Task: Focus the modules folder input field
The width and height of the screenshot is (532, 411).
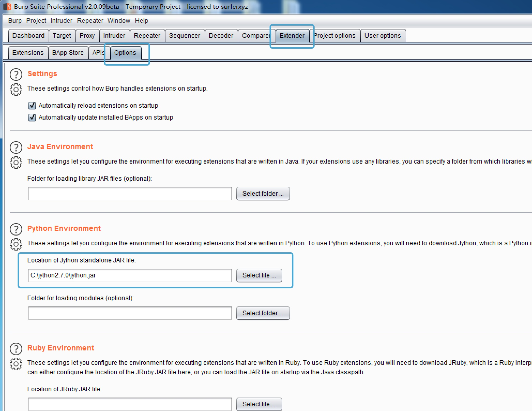Action: coord(130,313)
